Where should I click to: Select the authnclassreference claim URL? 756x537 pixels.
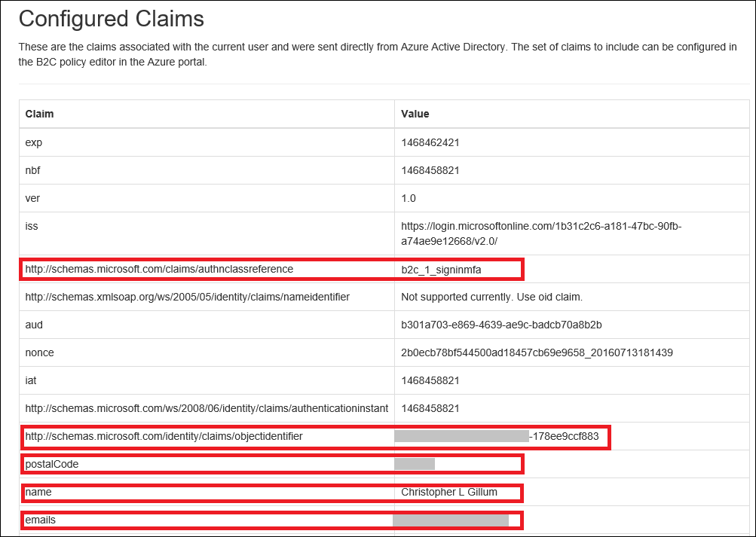(159, 269)
